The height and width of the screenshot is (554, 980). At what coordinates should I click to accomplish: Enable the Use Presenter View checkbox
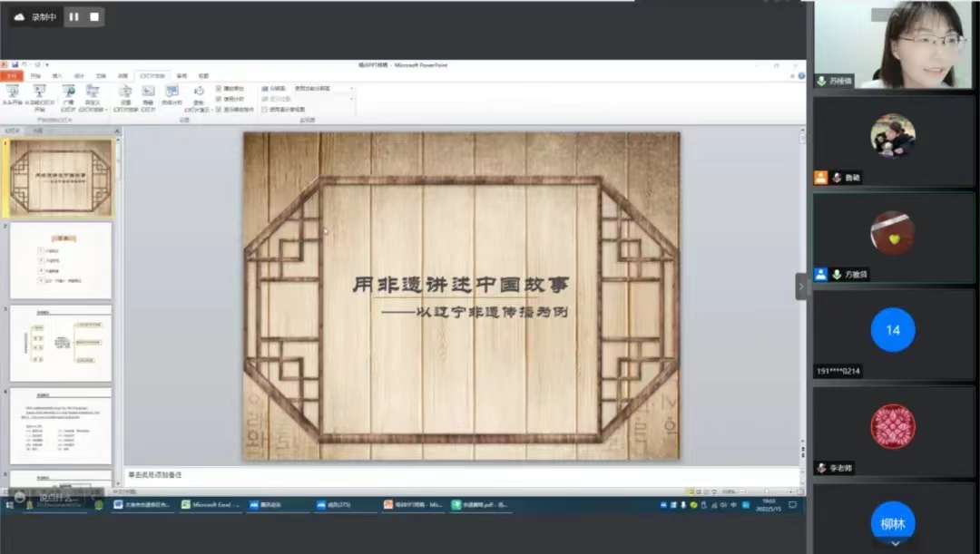[x=264, y=109]
